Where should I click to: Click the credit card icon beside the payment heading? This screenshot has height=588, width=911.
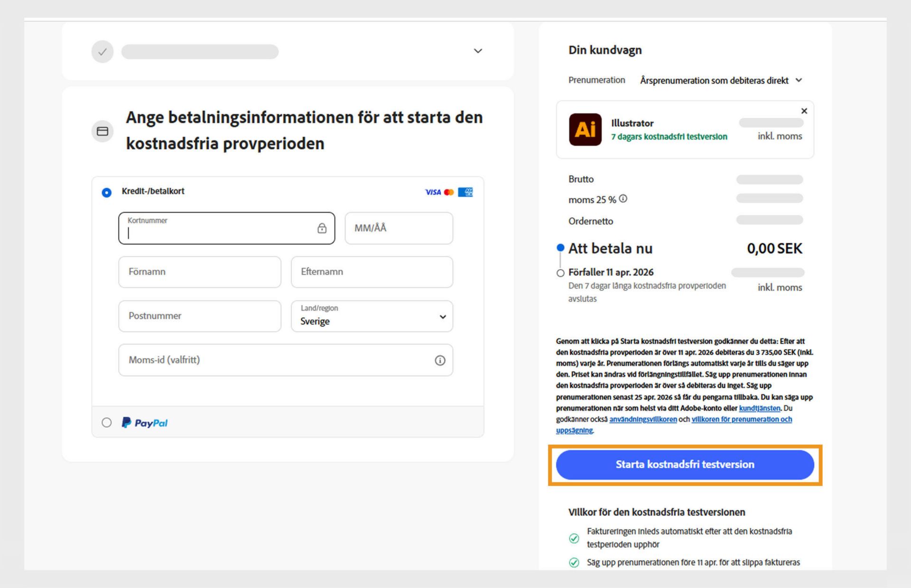click(x=102, y=131)
